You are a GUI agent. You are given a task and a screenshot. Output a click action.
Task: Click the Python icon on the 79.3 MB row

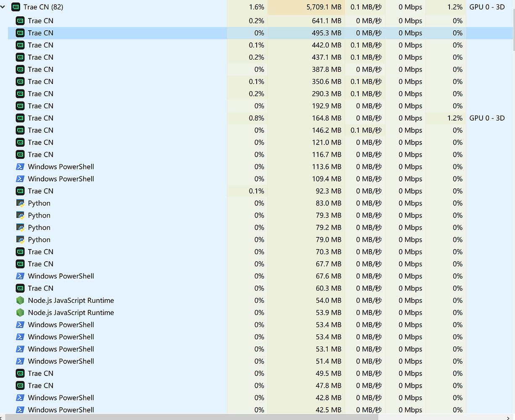point(20,215)
